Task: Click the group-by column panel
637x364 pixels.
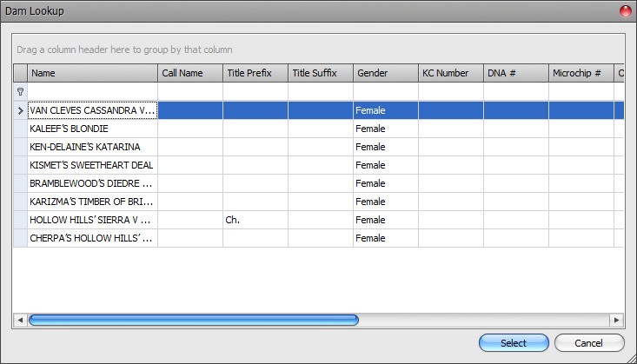Action: click(318, 50)
